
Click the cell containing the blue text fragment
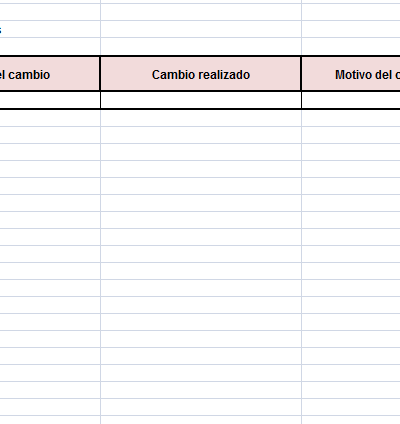[x=50, y=29]
